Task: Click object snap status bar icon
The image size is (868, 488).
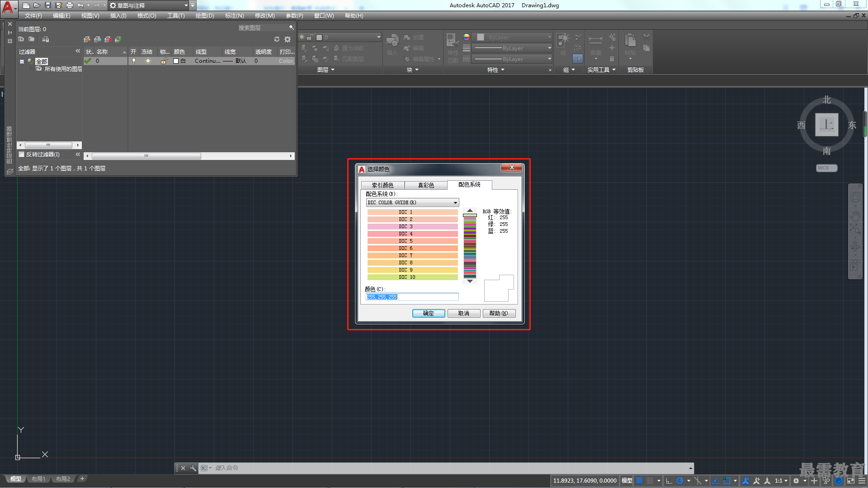Action: coord(726,481)
